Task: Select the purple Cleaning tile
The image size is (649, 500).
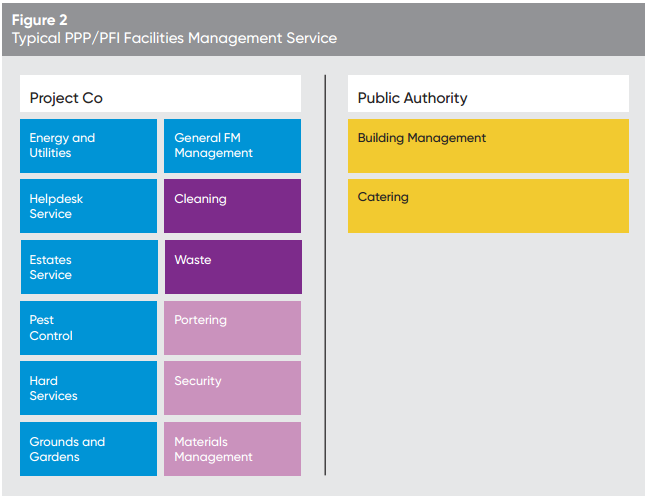Action: (x=232, y=206)
